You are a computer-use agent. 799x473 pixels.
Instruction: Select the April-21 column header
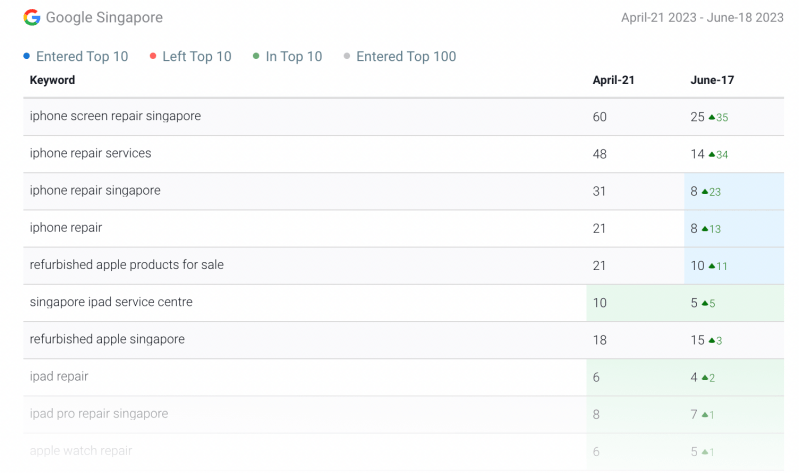click(613, 80)
